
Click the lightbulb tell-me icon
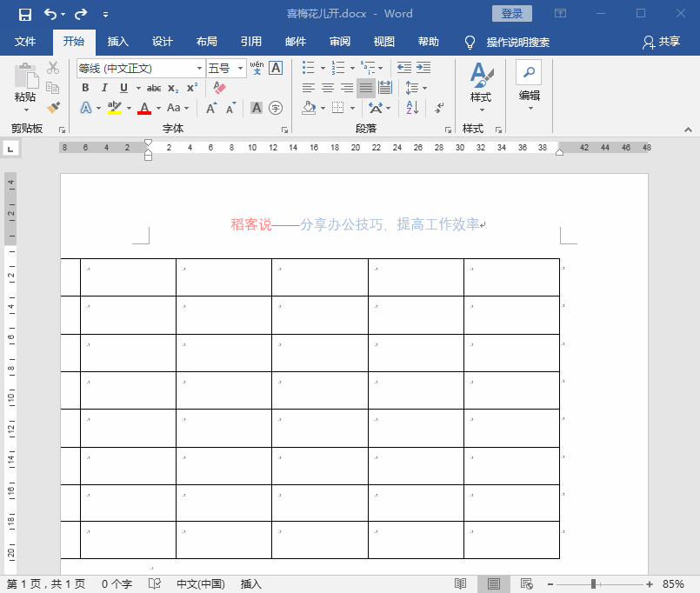[x=470, y=43]
